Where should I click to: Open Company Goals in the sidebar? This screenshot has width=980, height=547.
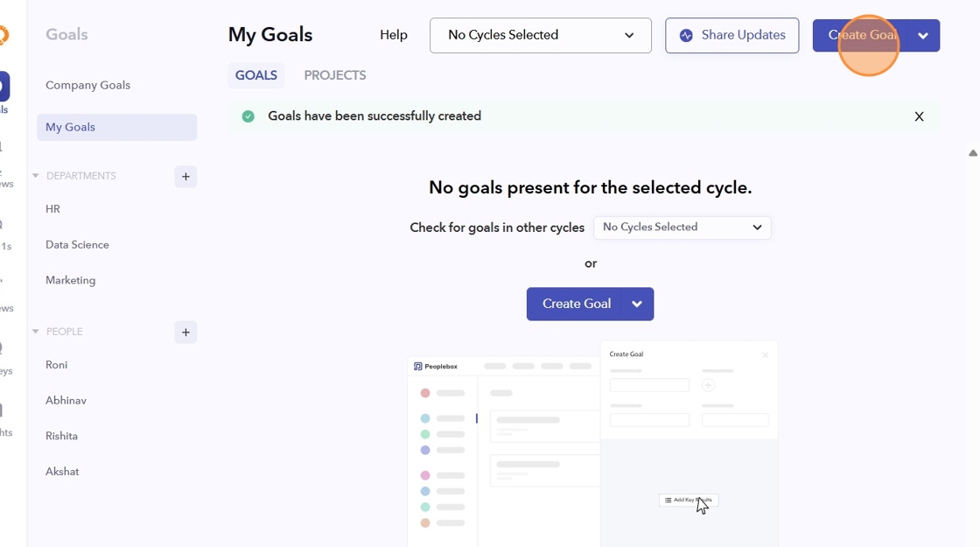87,85
